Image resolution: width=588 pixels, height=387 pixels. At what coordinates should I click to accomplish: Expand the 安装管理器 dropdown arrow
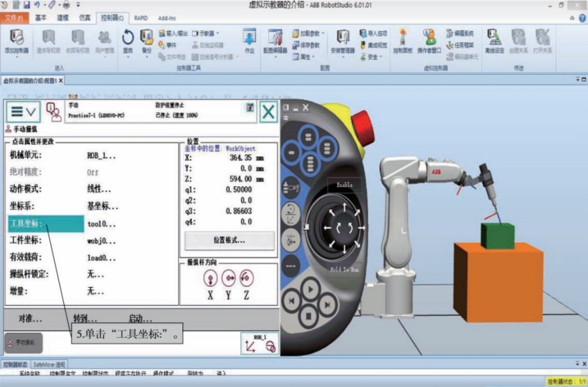point(343,57)
